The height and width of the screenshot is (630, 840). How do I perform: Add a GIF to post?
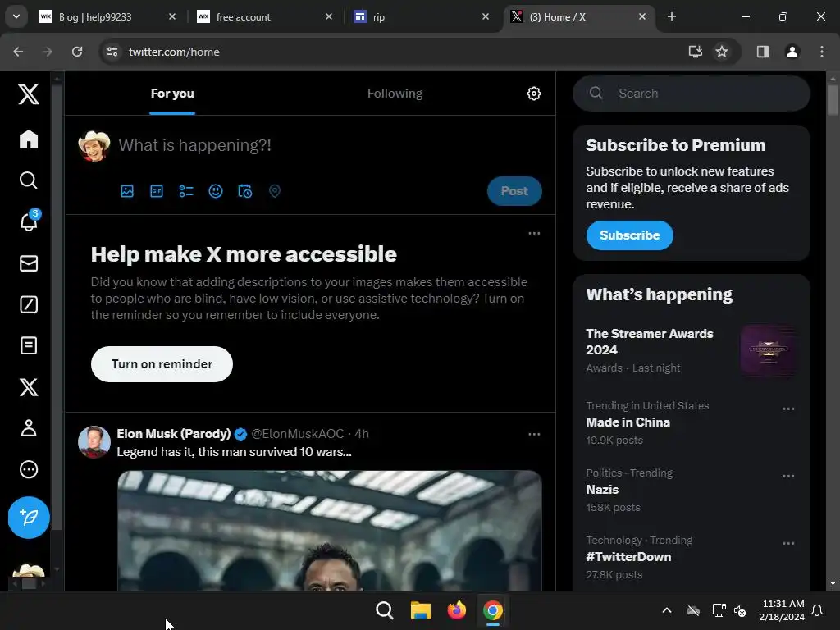157,191
